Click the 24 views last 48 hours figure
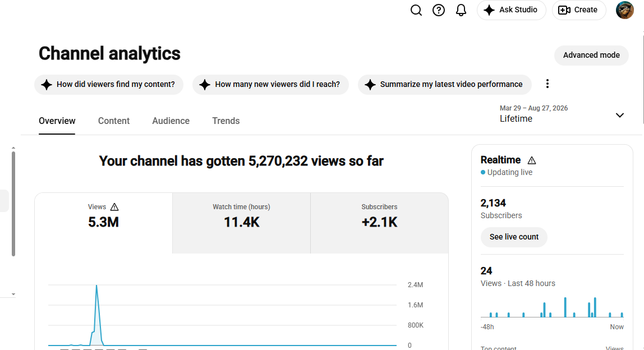 click(x=486, y=271)
